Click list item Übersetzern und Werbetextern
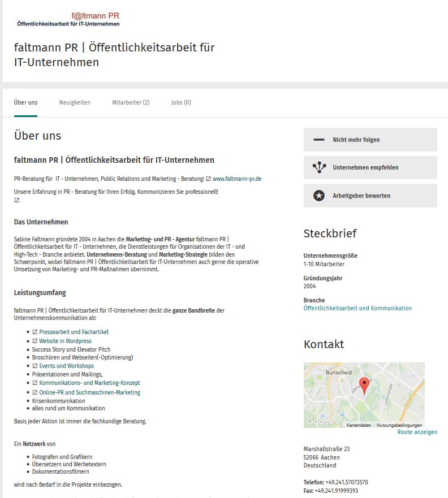Image resolution: width=448 pixels, height=498 pixels. [x=69, y=464]
